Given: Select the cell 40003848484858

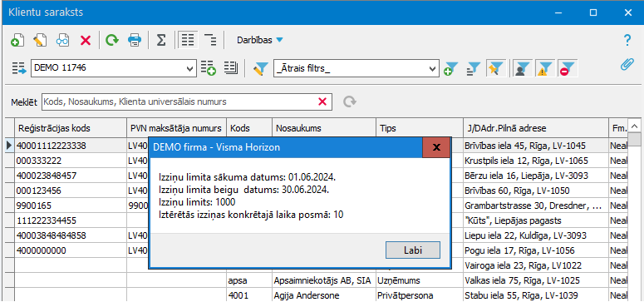Looking at the screenshot, I should [x=71, y=235].
